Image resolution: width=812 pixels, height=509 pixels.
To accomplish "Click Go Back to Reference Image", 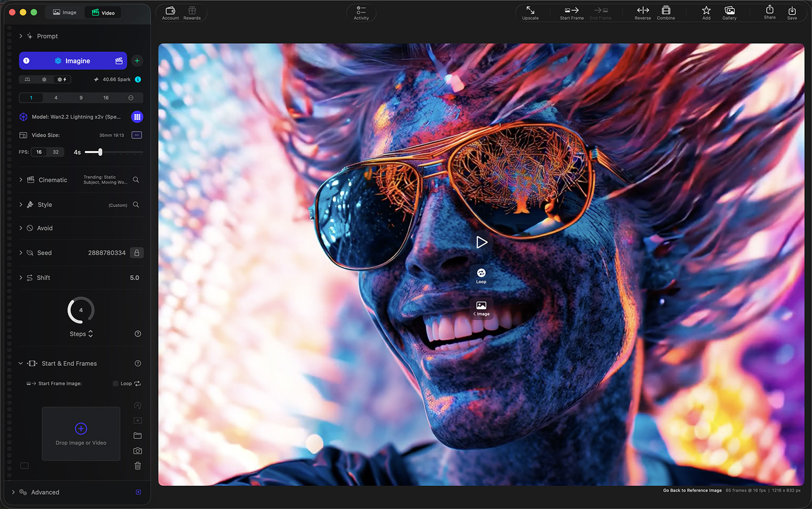I will (x=692, y=490).
